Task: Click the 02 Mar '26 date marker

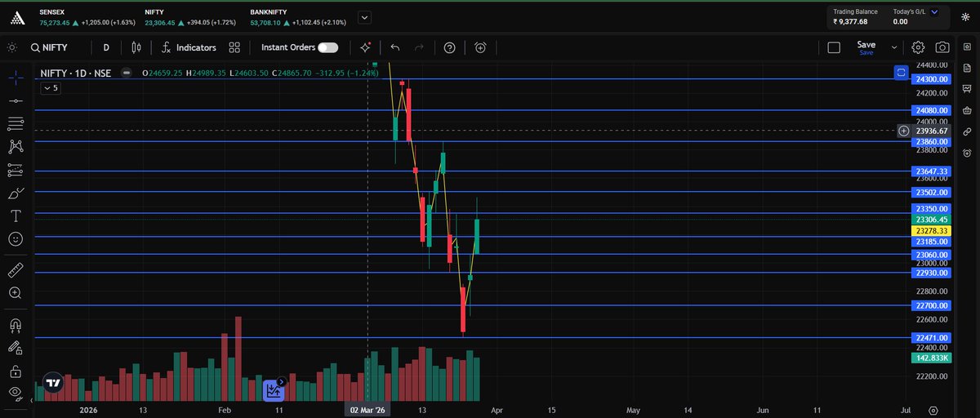Action: click(367, 410)
